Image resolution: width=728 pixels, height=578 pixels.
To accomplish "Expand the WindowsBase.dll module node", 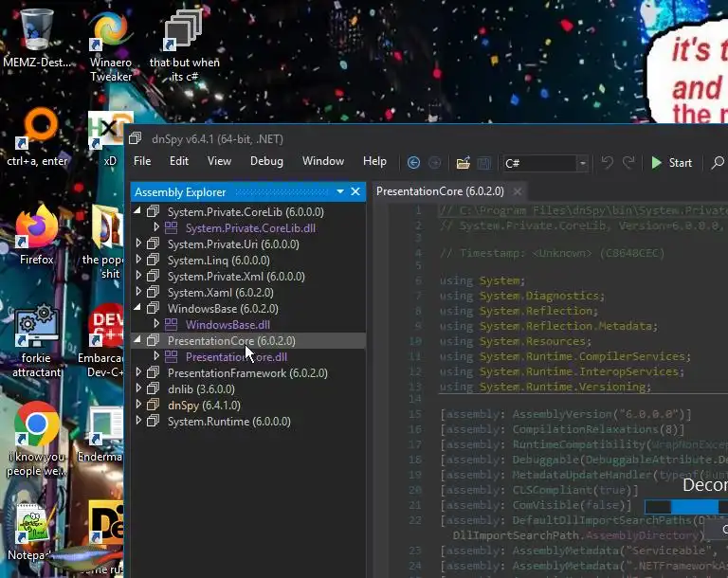I will pos(156,324).
